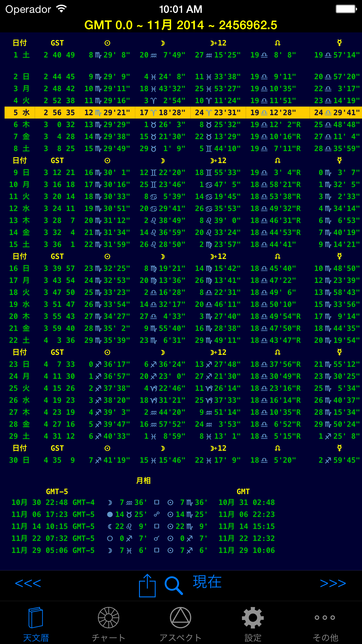Viewport: 362px width, 644px height.
Task: Jump to current date with 現在
Action: click(207, 582)
